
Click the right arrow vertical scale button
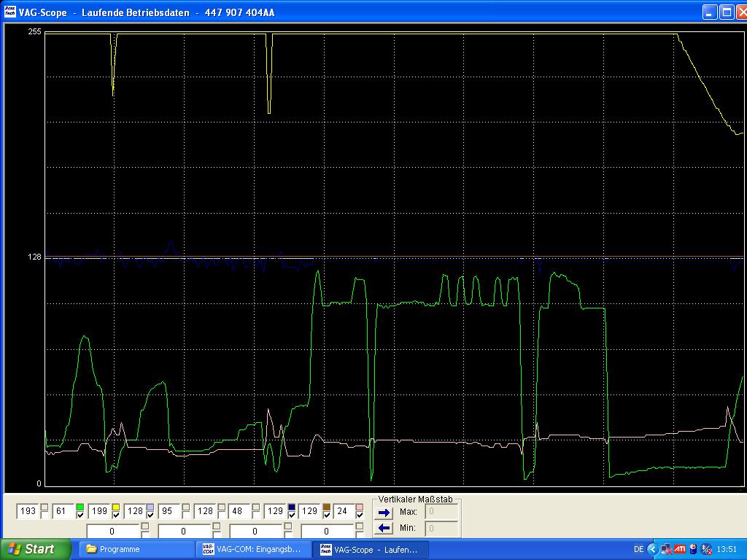pos(384,513)
